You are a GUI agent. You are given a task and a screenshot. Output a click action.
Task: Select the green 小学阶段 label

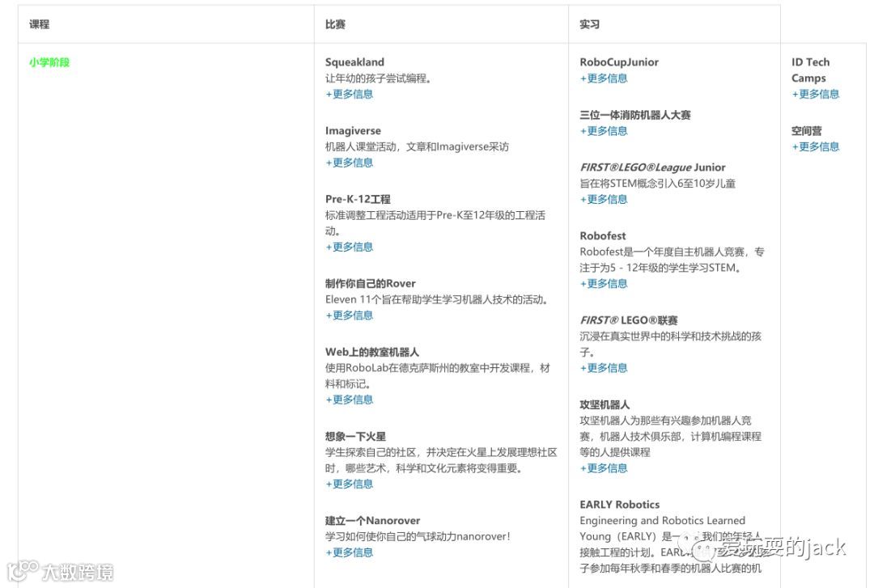tap(49, 62)
